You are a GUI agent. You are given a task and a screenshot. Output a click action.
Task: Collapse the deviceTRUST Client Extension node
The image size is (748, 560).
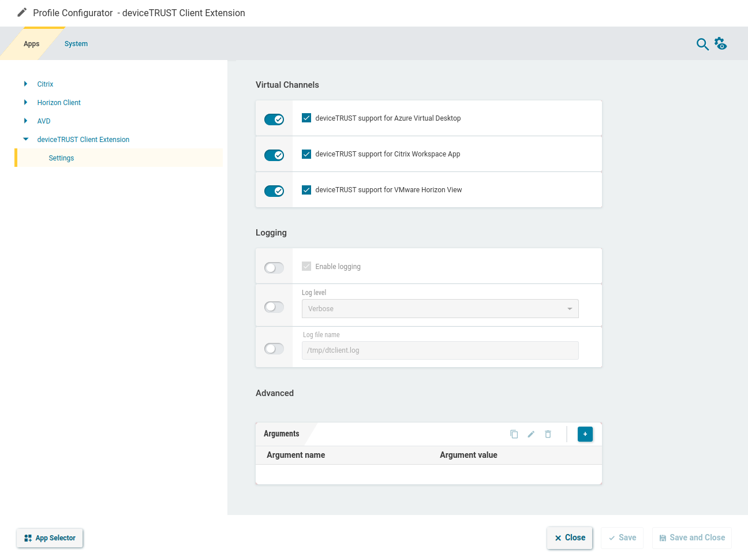25,139
